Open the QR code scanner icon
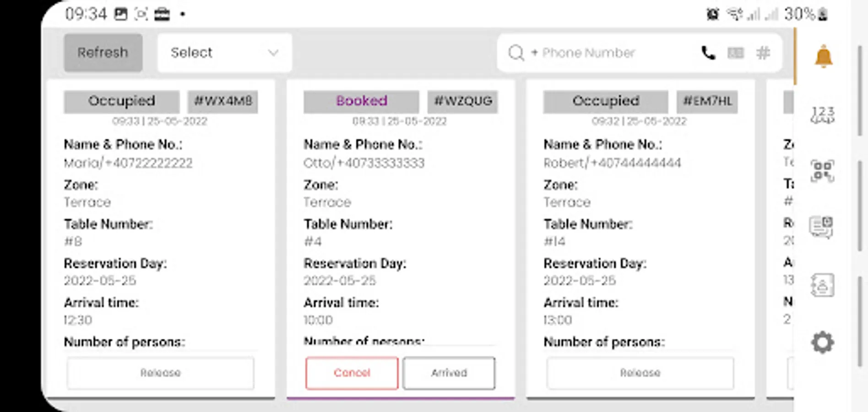 coord(822,171)
